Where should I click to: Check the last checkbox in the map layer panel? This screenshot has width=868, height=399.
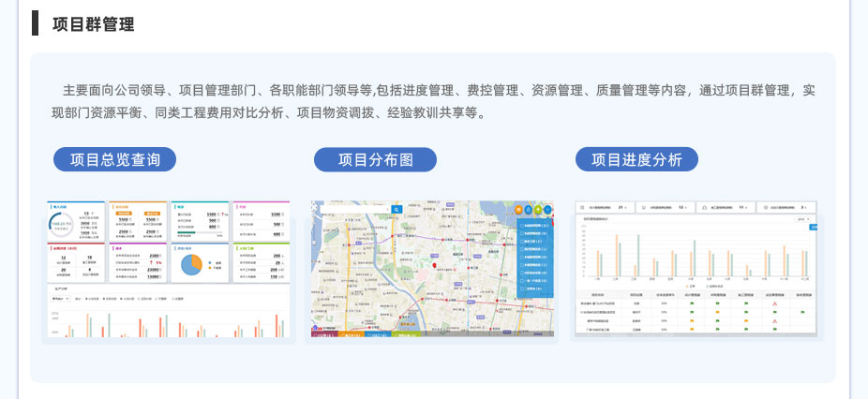click(521, 289)
